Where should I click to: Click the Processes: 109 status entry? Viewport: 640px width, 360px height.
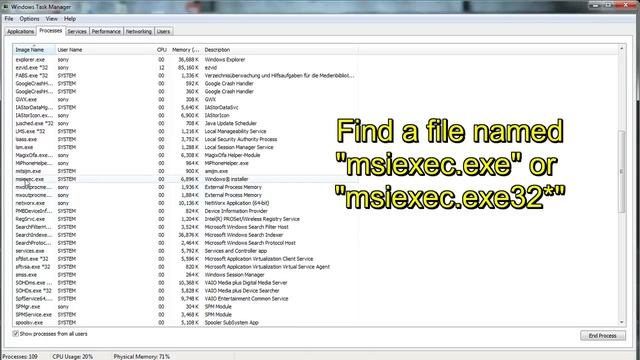(x=20, y=356)
